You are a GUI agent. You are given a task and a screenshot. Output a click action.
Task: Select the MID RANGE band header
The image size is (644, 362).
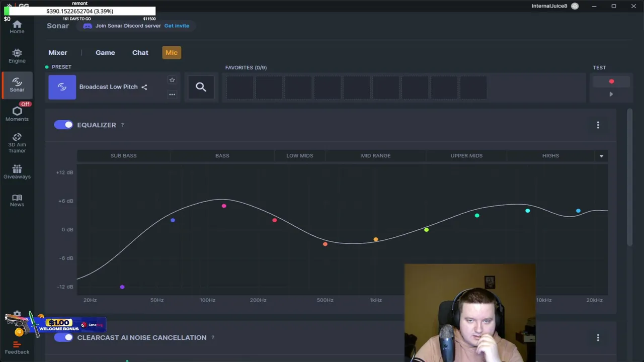(376, 156)
